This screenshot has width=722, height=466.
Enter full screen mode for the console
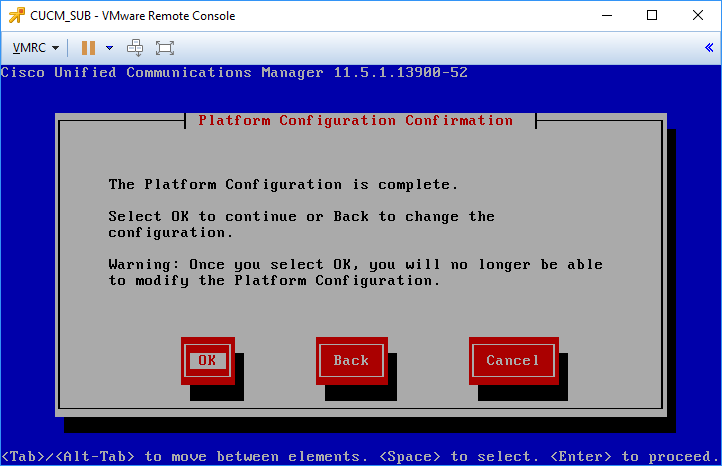click(165, 48)
